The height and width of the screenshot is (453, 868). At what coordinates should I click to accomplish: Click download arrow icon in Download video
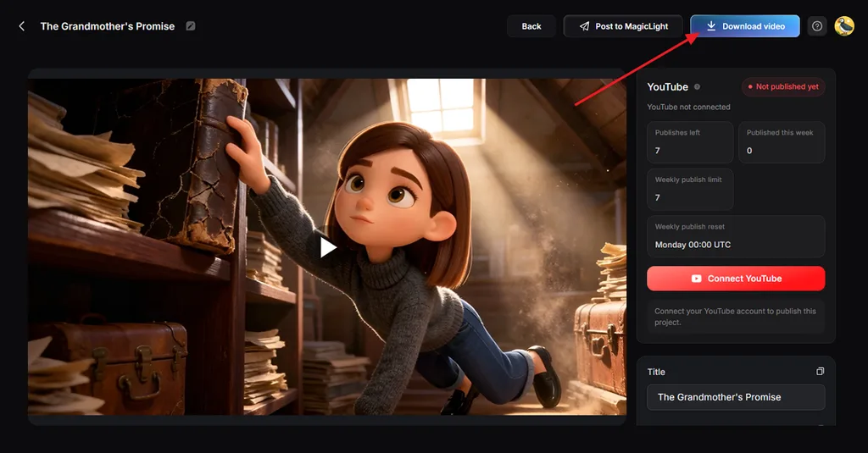pos(711,26)
